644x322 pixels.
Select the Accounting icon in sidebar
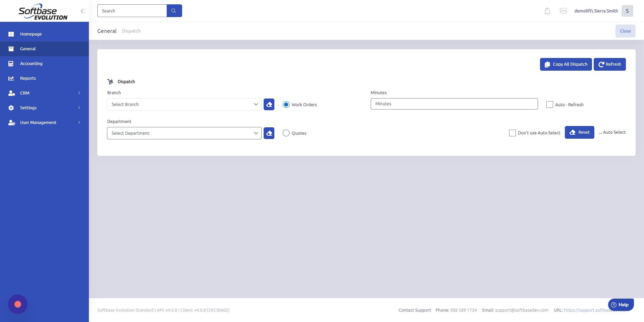click(11, 63)
